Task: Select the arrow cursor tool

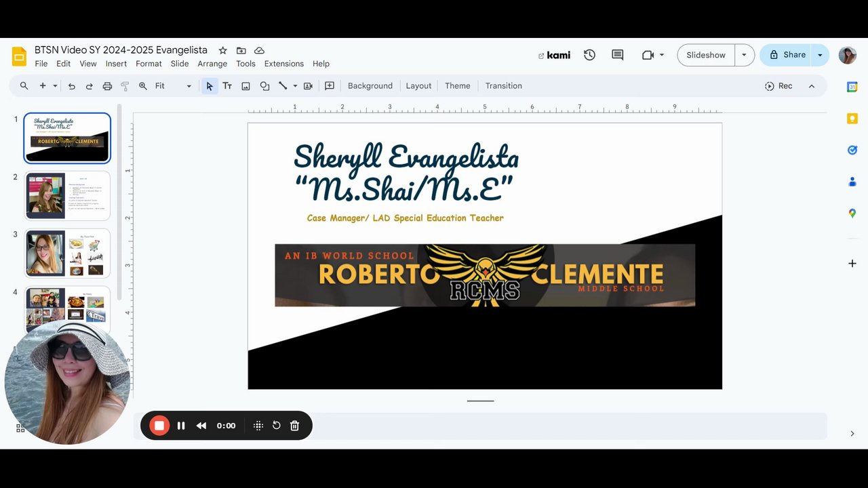Action: tap(210, 86)
